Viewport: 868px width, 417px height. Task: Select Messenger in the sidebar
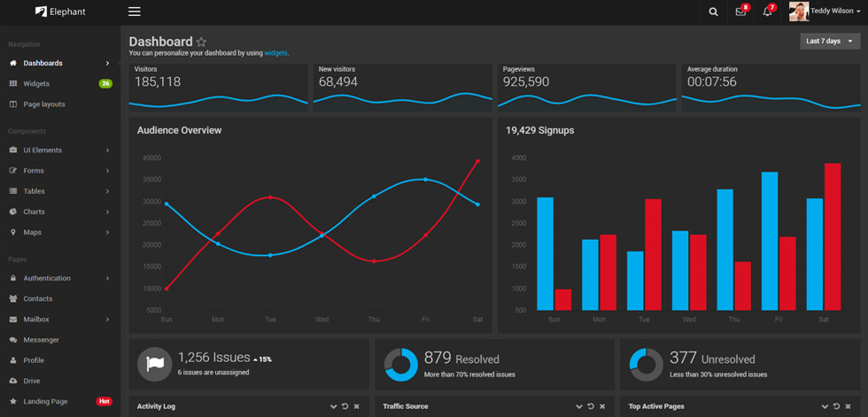60,340
